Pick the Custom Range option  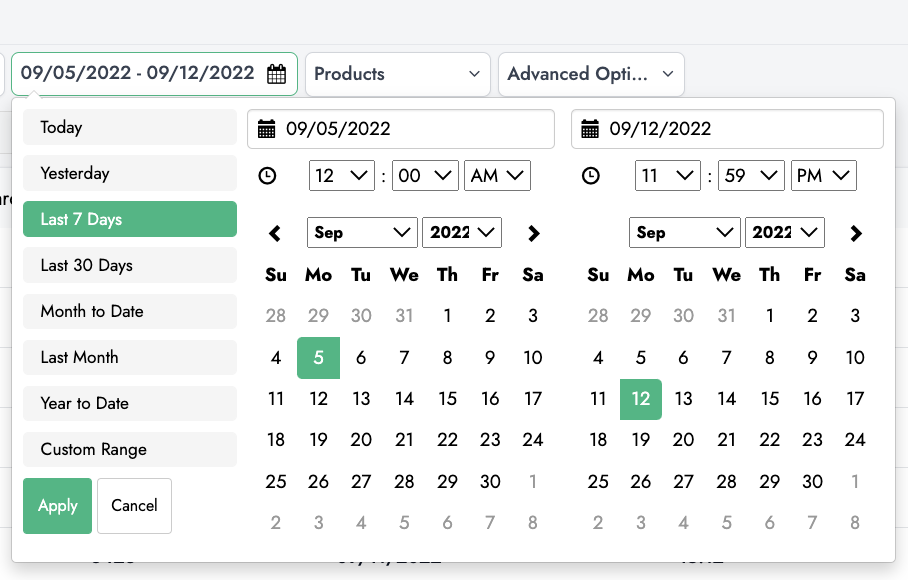(130, 450)
